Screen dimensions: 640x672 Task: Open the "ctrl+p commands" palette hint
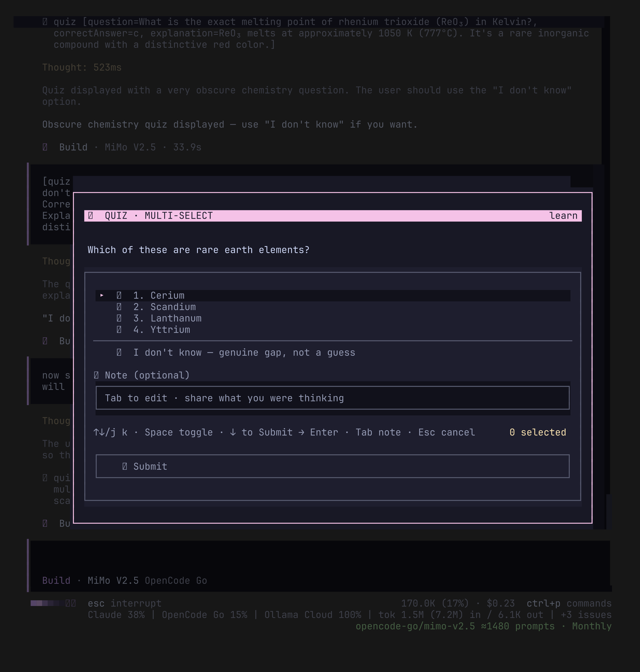click(x=569, y=603)
